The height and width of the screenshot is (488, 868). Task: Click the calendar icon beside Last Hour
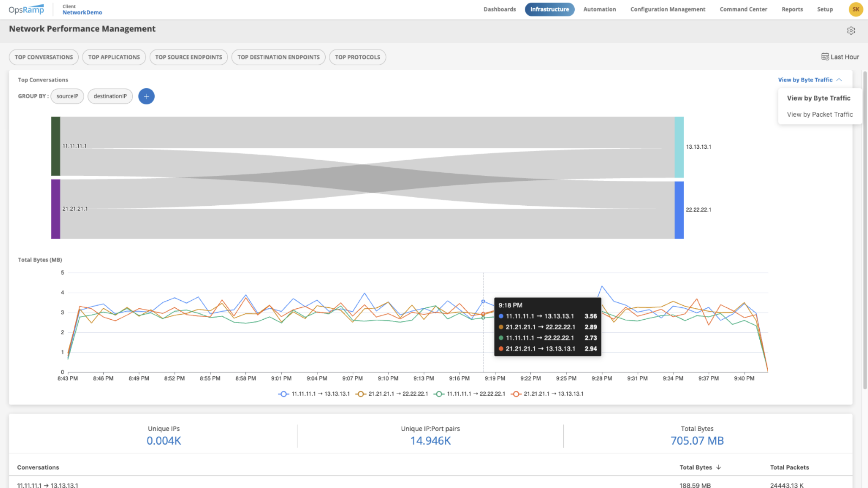pos(825,57)
